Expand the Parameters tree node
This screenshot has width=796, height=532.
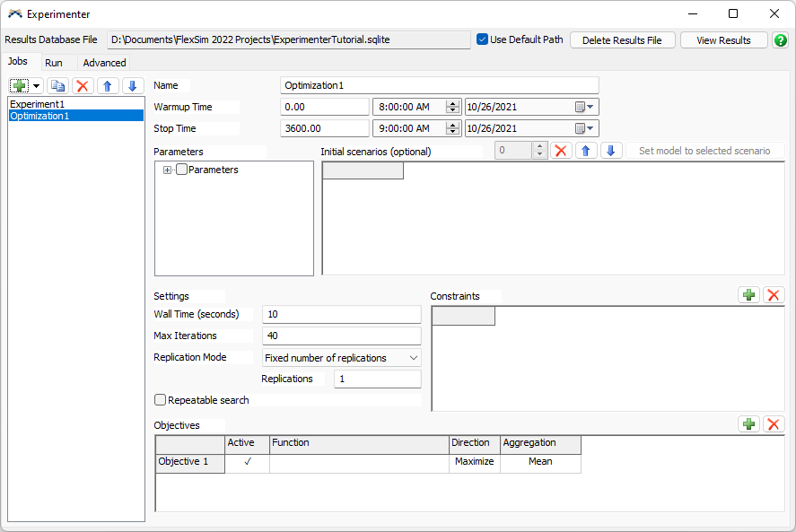point(167,170)
